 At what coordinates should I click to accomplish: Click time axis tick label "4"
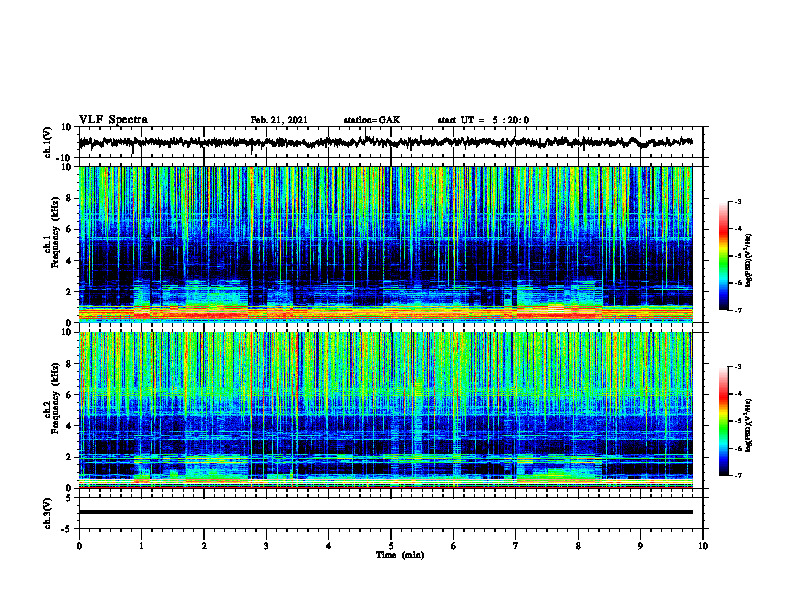(329, 546)
